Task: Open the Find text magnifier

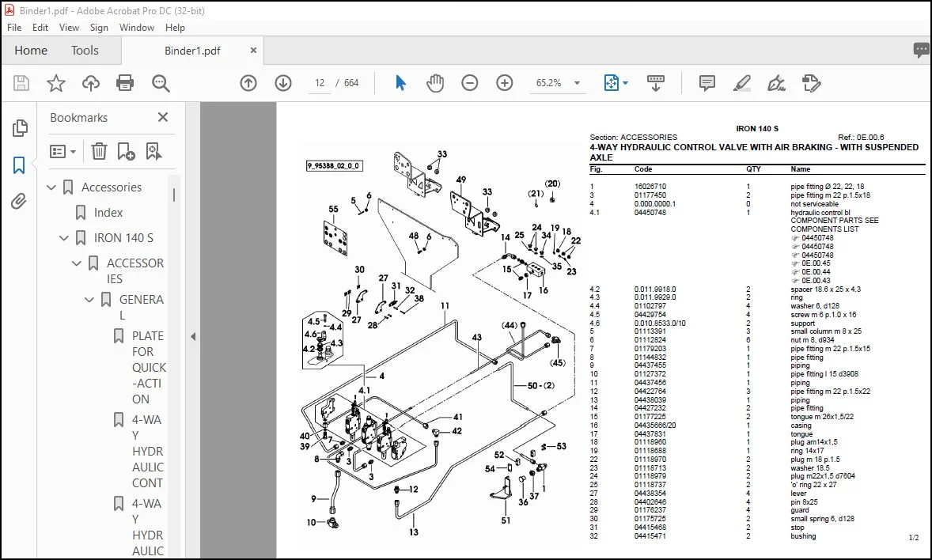Action: pyautogui.click(x=161, y=83)
